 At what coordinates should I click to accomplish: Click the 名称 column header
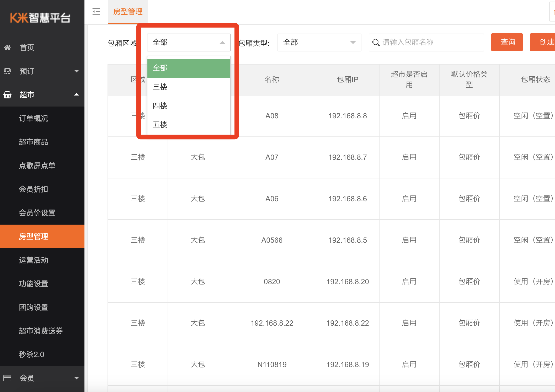272,80
